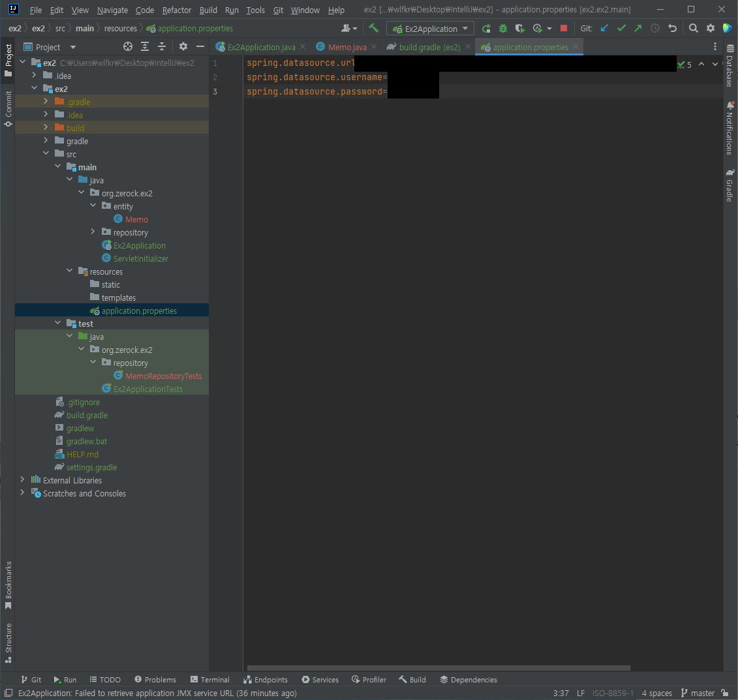Click the 4 spaces indent setting
The width and height of the screenshot is (738, 700).
click(656, 693)
